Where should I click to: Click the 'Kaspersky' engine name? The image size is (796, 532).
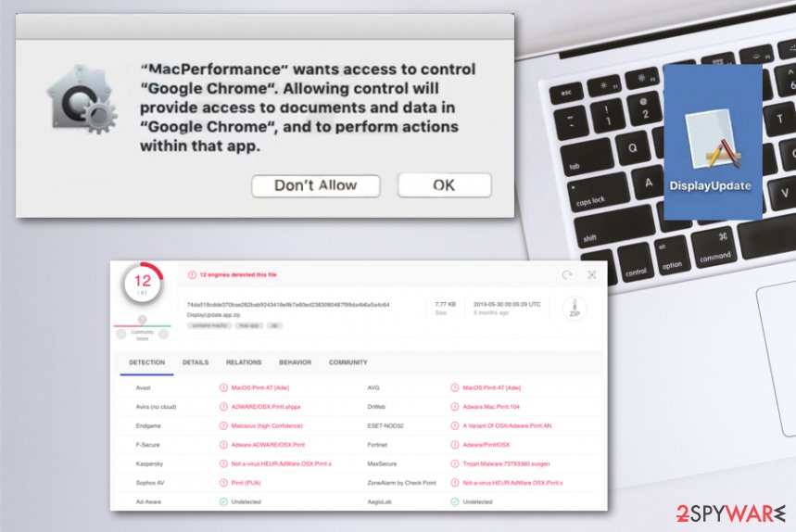coord(149,464)
